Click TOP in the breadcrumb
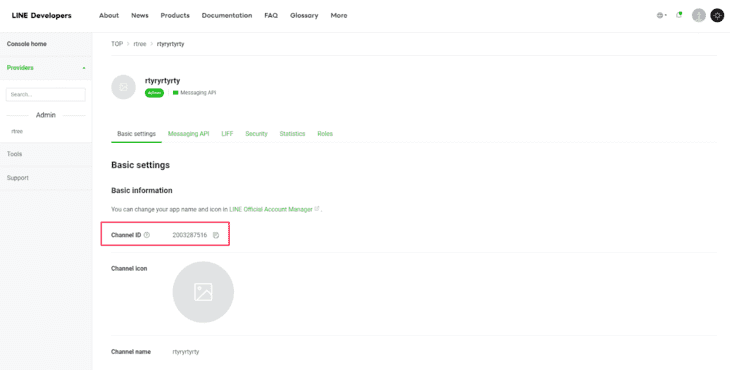 (117, 44)
